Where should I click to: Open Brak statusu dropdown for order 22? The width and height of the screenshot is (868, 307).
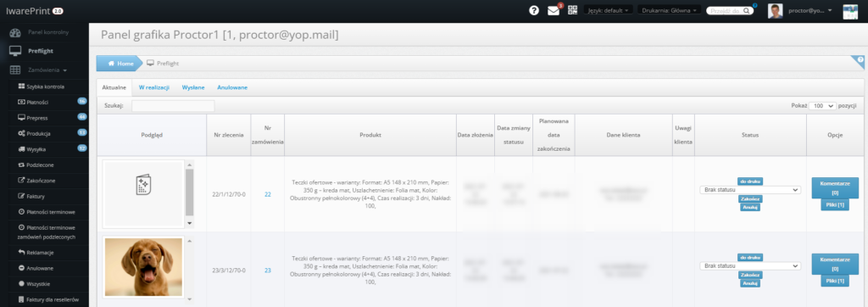pyautogui.click(x=750, y=190)
